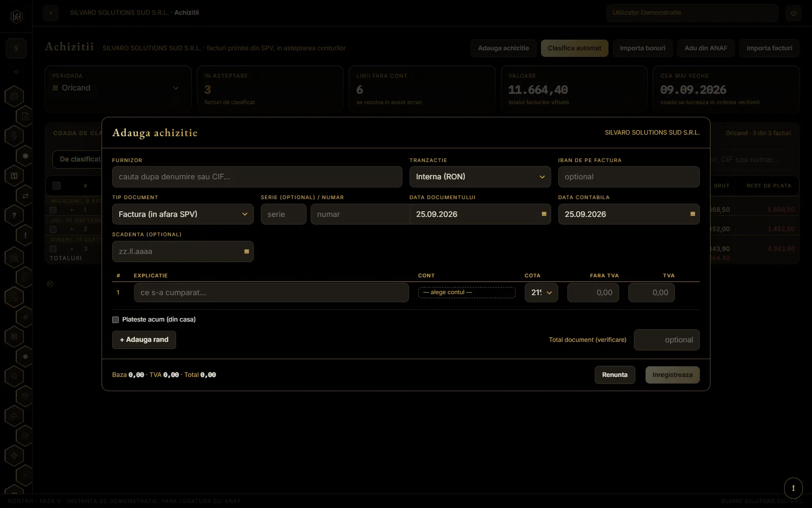Viewport: 812px width, 508px height.
Task: Click the power icon in top bar
Action: (x=794, y=13)
